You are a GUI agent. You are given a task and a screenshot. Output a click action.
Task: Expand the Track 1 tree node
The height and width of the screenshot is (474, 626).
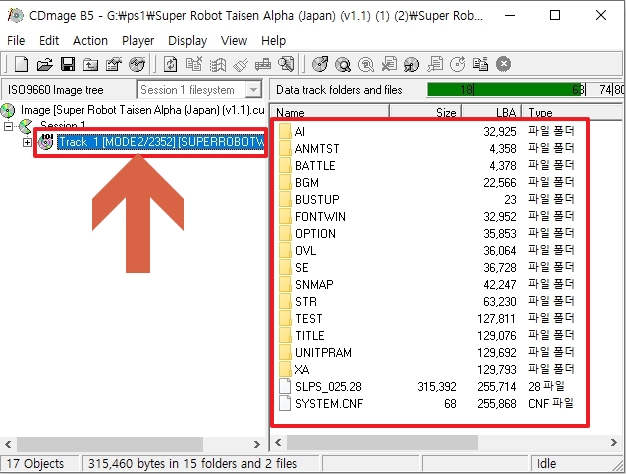[x=27, y=142]
